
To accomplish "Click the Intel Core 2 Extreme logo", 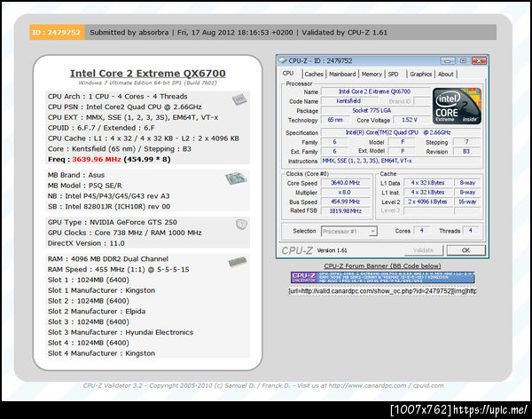I will pyautogui.click(x=457, y=106).
